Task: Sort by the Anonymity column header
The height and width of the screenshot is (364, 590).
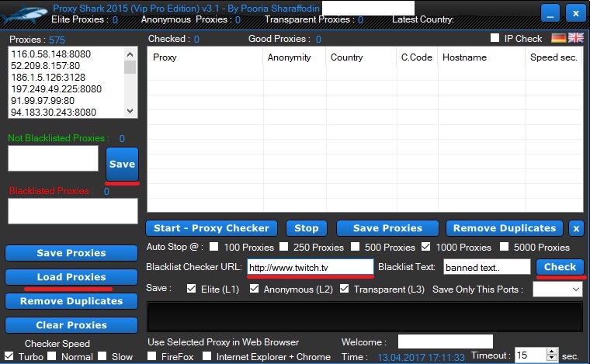Action: 289,57
